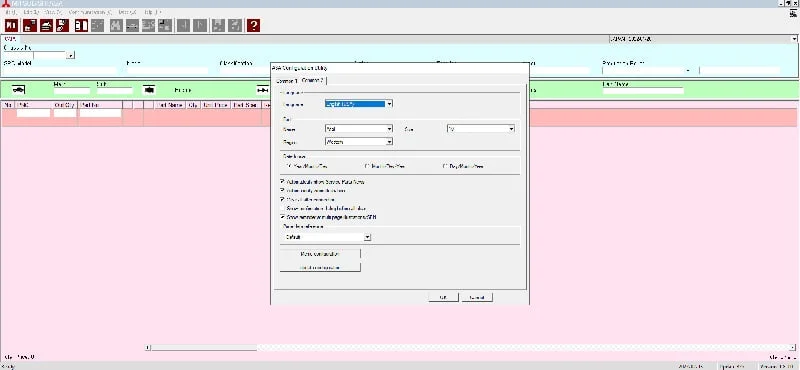This screenshot has width=800, height=370.
Task: Click the OK button in dialog
Action: [443, 298]
